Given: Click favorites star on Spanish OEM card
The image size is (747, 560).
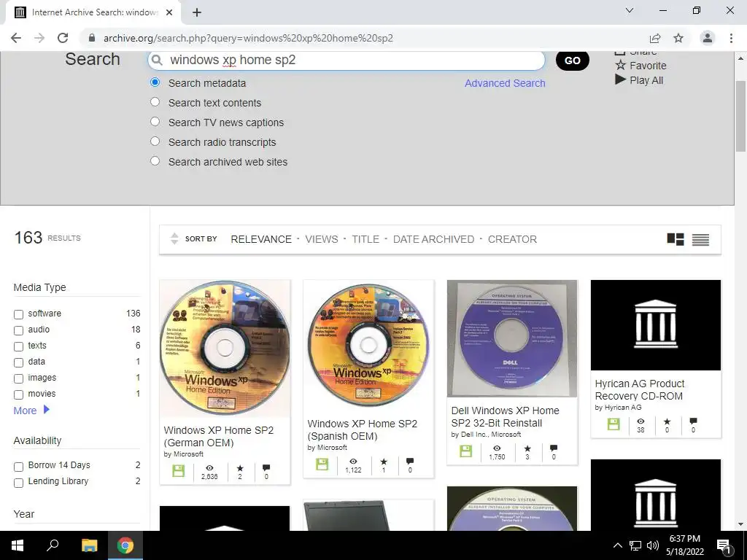Looking at the screenshot, I should 384,462.
